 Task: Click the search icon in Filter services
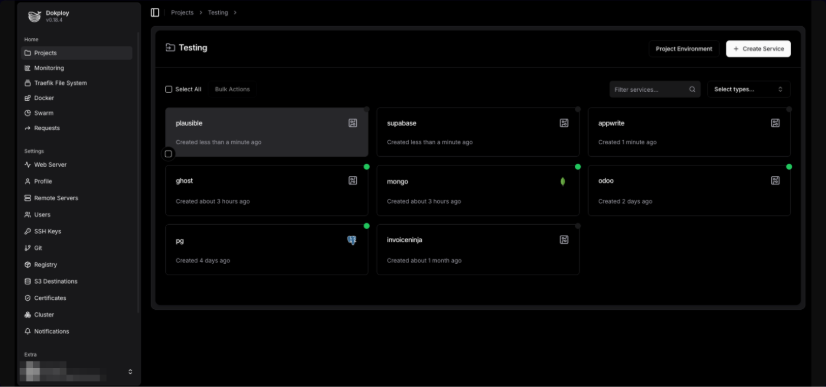coord(693,90)
